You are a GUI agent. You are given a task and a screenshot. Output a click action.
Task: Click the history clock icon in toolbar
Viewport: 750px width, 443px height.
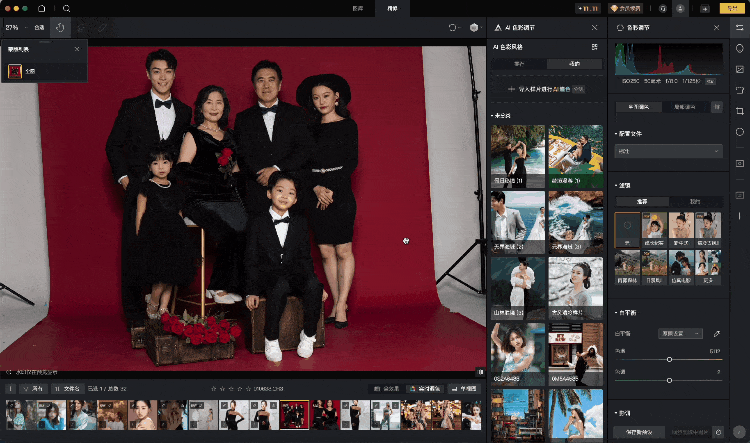click(60, 28)
